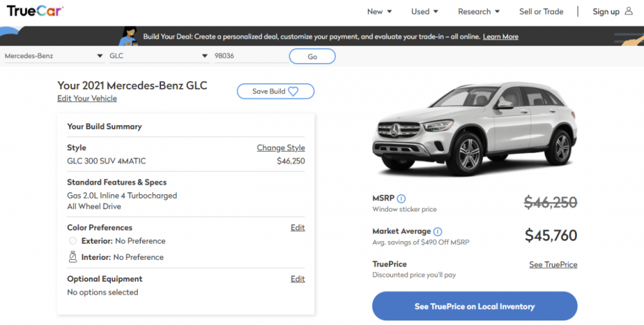Open the Used cars menu
Screen dimensions: 644x325
pos(424,12)
